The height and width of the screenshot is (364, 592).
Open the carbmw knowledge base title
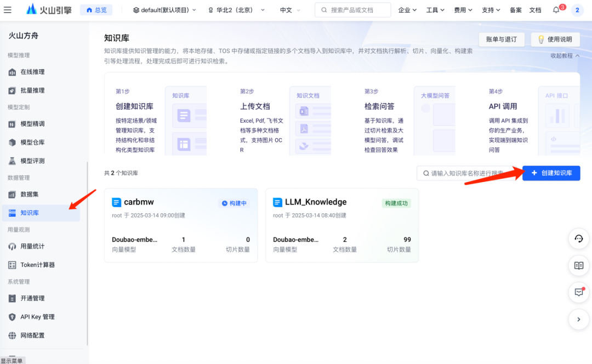coord(139,202)
